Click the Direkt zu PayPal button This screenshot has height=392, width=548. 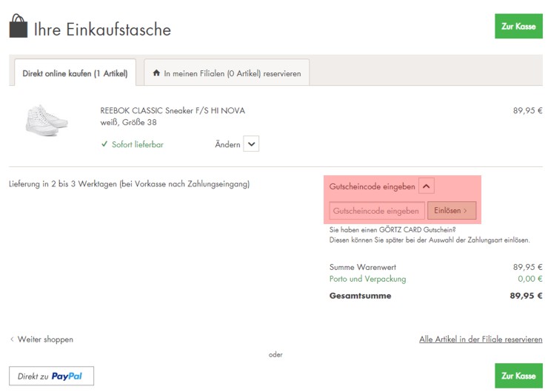tap(51, 376)
